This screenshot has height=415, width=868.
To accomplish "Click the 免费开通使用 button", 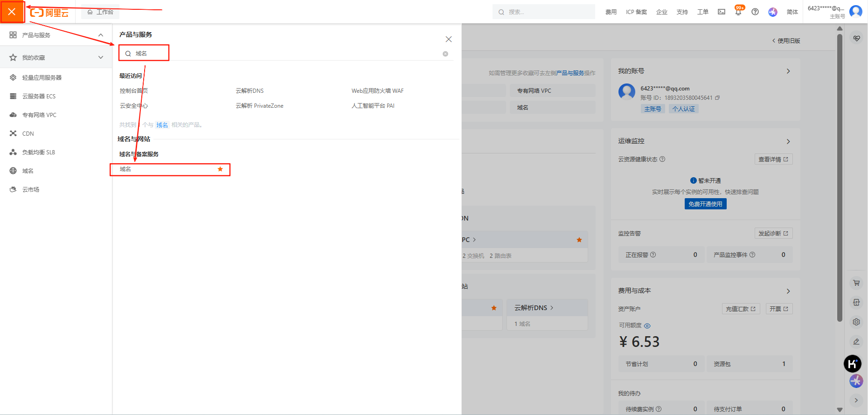I will [705, 204].
